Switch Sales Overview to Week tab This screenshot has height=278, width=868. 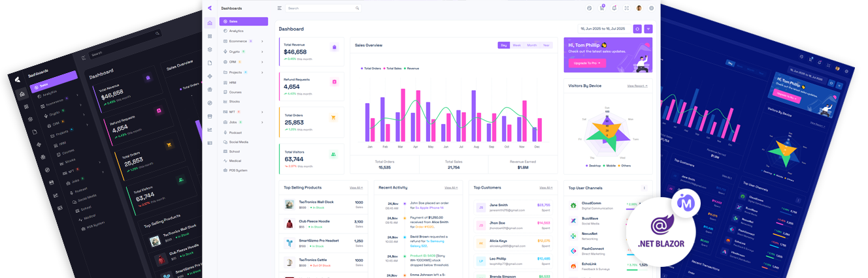click(516, 45)
